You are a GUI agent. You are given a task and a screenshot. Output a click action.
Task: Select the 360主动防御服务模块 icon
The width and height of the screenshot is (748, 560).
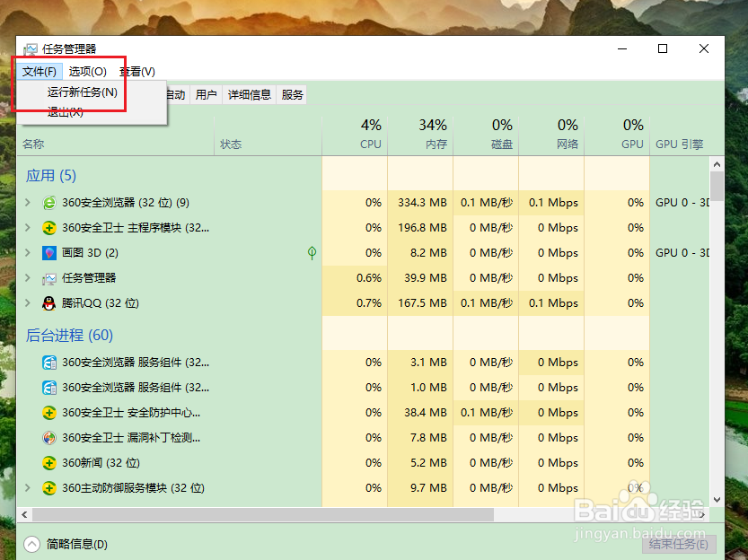click(48, 488)
